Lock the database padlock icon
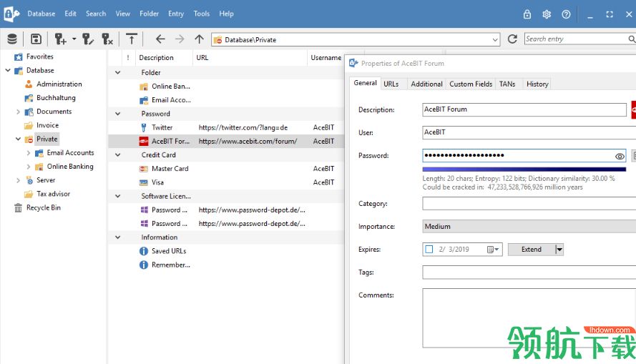Image resolution: width=636 pixels, height=364 pixels. (x=527, y=14)
